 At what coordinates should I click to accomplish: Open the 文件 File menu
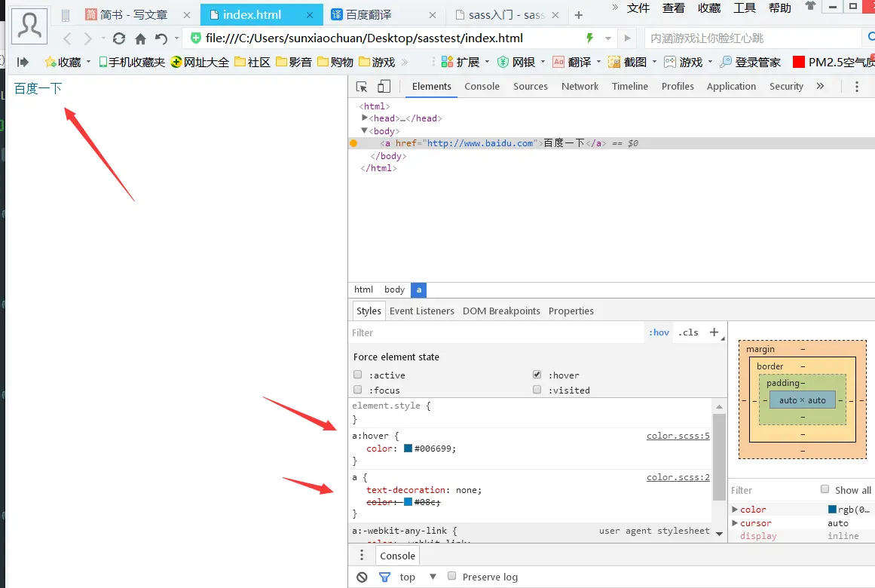[x=638, y=8]
